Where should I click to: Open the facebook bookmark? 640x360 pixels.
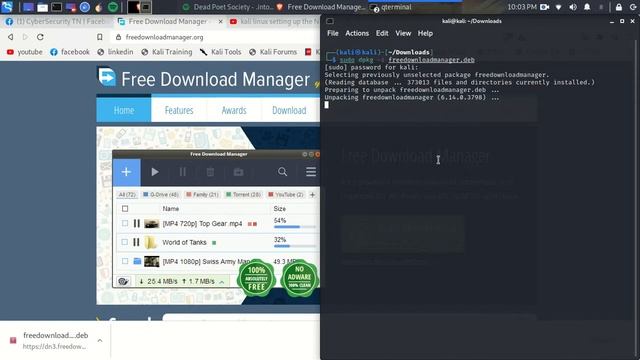(x=70, y=52)
